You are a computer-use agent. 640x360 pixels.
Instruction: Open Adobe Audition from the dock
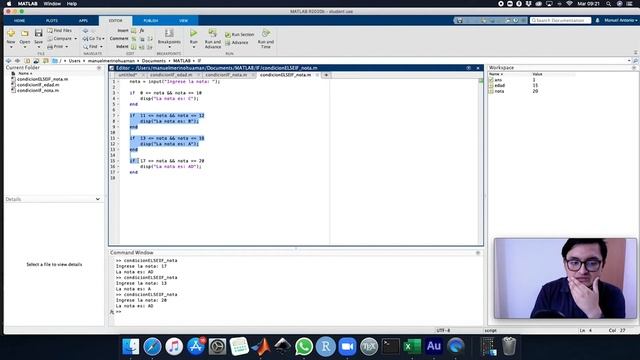[434, 347]
